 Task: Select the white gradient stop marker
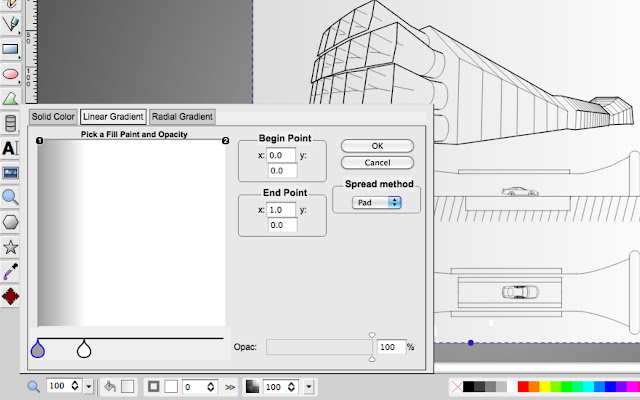click(84, 349)
